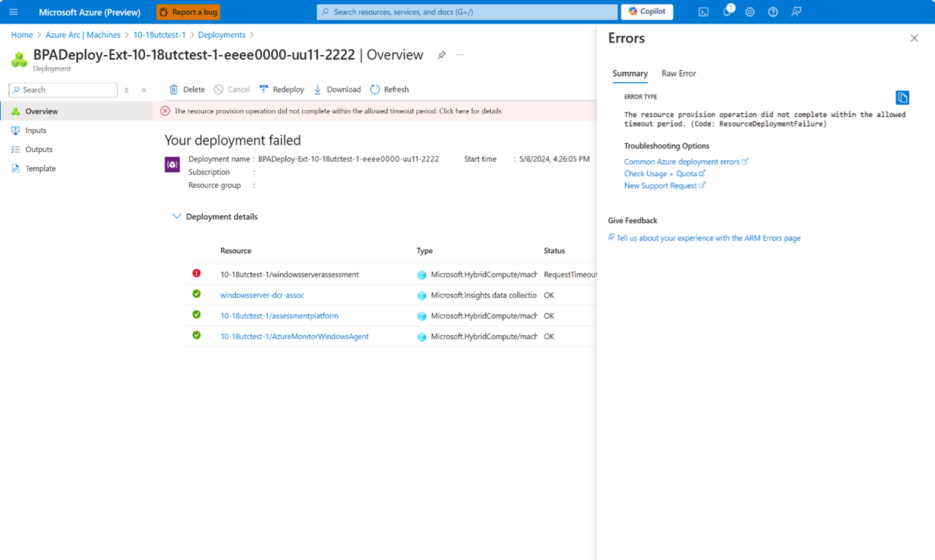The image size is (935, 560).
Task: Open the windowsserver-dcr-assoc resource
Action: [x=262, y=295]
